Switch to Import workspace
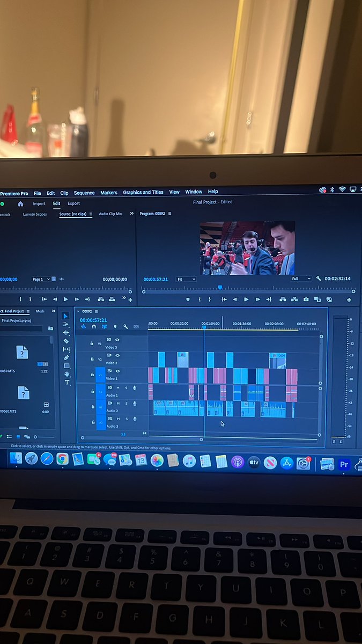Viewport: 362px width, 644px height. point(39,204)
